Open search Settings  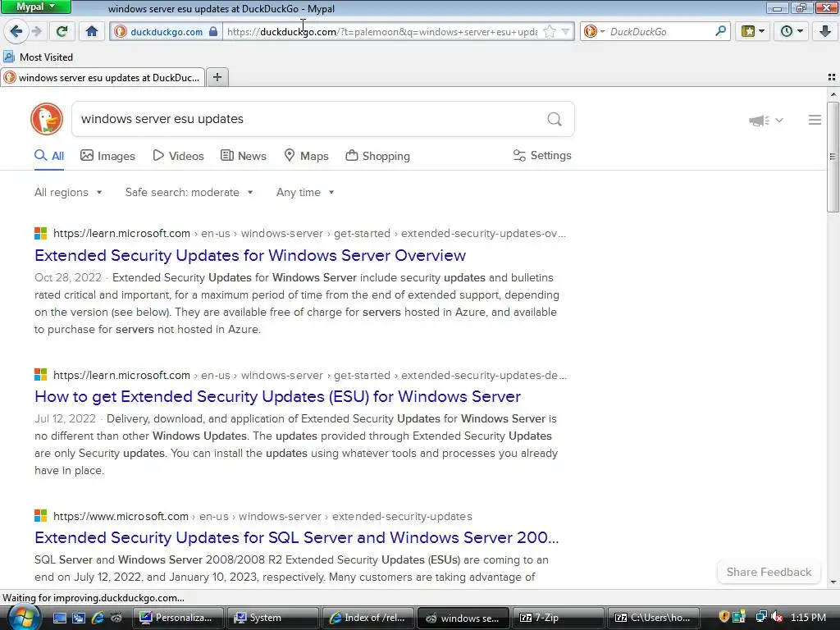tap(542, 155)
